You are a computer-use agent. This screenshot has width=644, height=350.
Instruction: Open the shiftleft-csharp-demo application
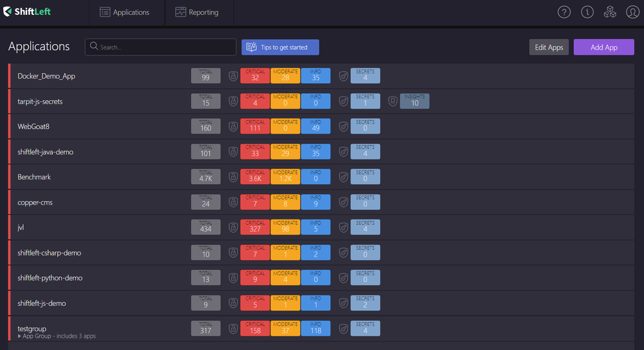click(50, 253)
